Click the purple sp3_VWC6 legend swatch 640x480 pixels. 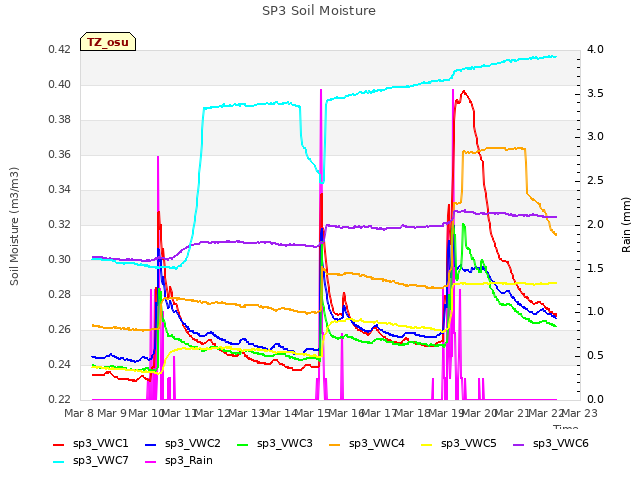pyautogui.click(x=519, y=445)
